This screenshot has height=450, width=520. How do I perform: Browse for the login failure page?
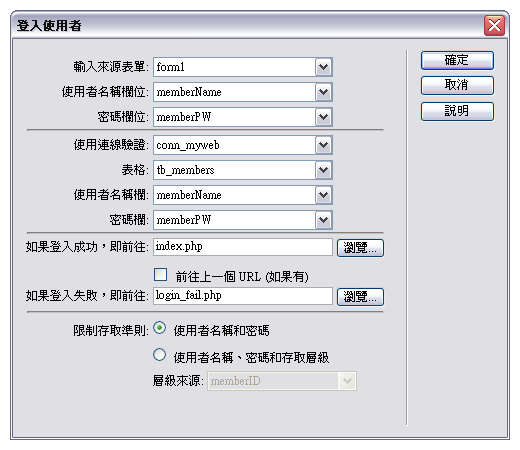pyautogui.click(x=360, y=297)
